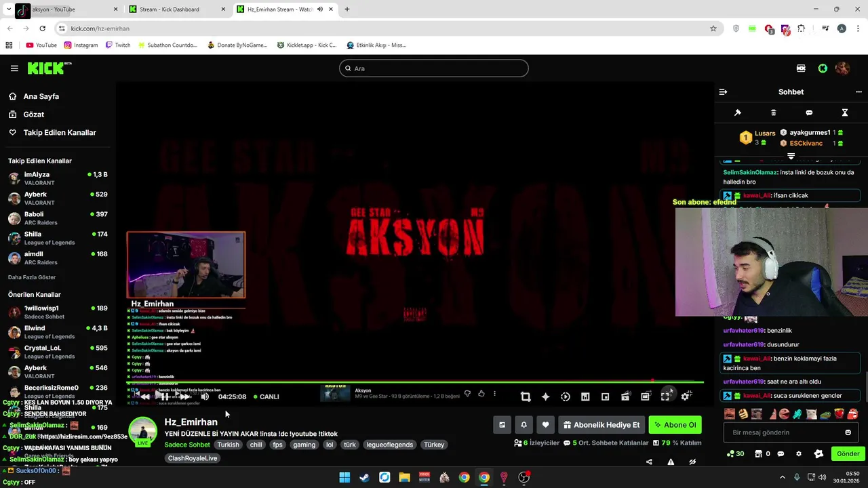Screen dimensions: 868x488
Task: Click the Turkish tag
Action: pyautogui.click(x=228, y=445)
